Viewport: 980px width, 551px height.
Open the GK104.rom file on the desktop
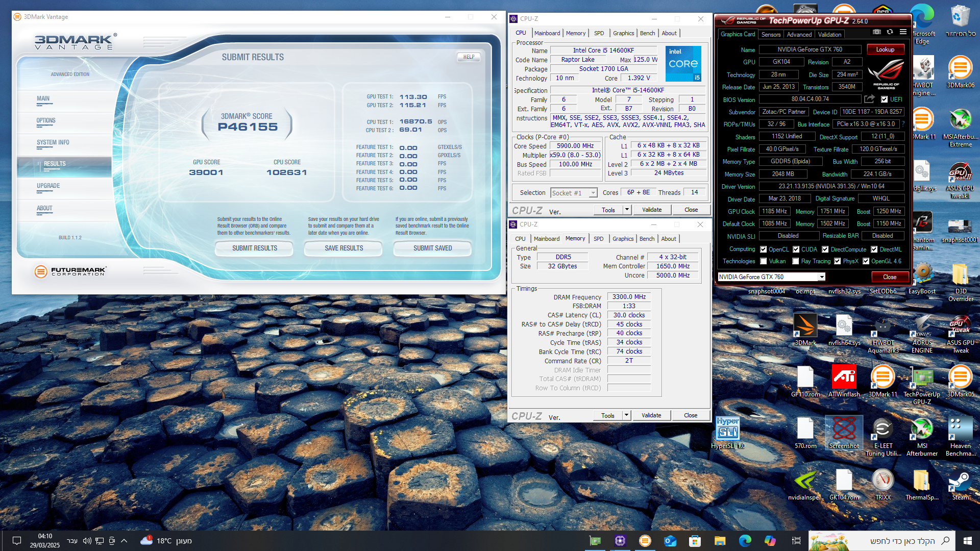[844, 485]
